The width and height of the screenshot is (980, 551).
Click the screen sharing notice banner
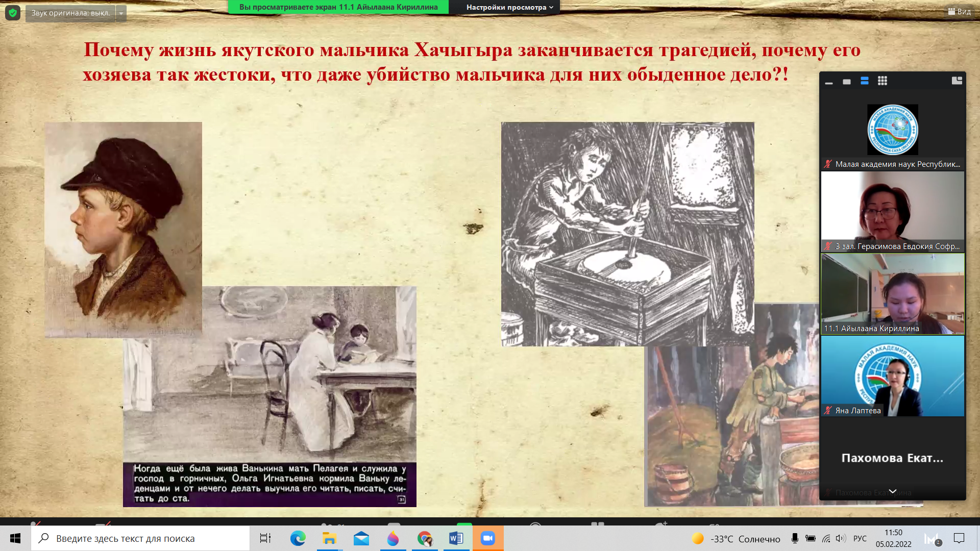(338, 7)
